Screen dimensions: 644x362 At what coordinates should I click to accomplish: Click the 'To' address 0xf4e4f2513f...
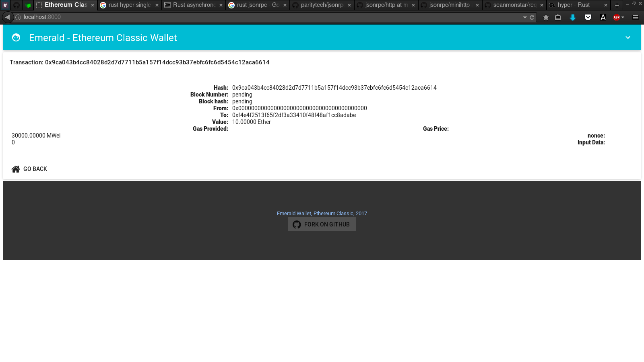pyautogui.click(x=294, y=115)
